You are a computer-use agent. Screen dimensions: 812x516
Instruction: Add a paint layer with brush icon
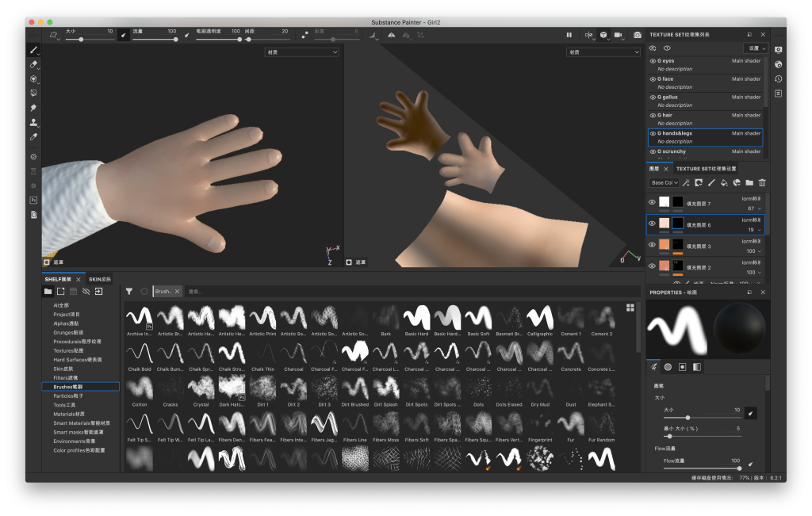[x=711, y=182]
